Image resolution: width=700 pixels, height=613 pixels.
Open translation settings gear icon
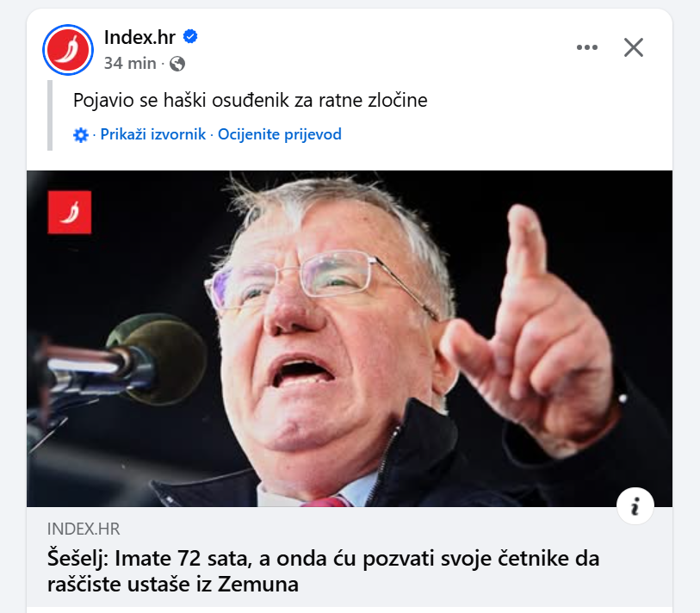(x=81, y=134)
